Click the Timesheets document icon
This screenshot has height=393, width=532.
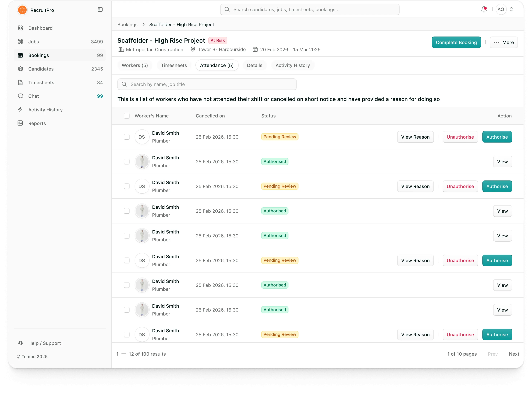(x=20, y=83)
